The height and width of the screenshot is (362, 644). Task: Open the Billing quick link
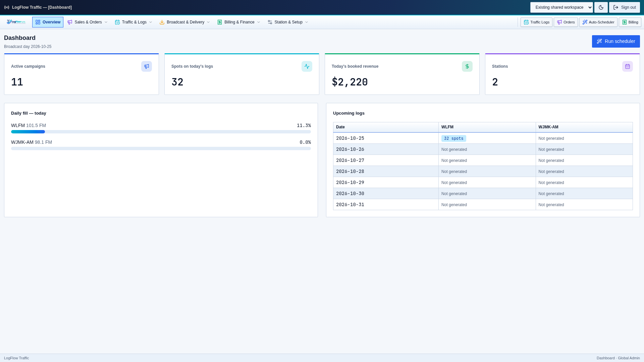(x=630, y=22)
